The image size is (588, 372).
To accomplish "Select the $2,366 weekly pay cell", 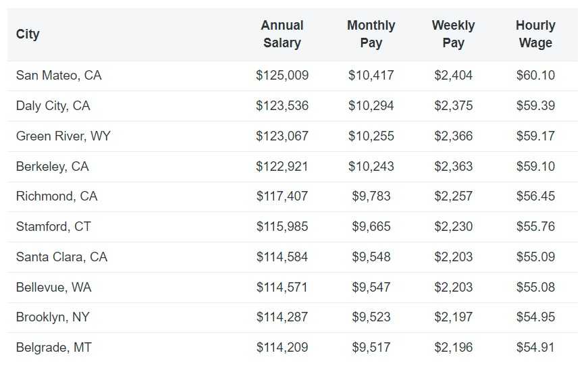I will [x=453, y=136].
